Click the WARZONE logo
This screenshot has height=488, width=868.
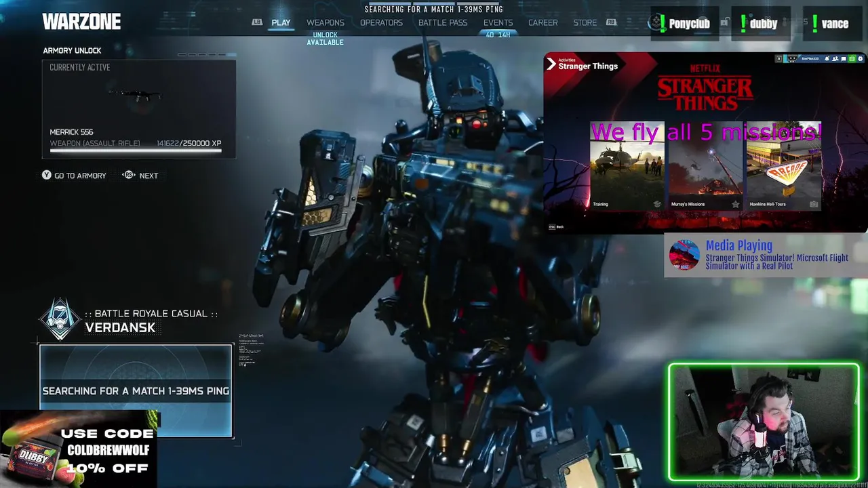click(x=81, y=22)
